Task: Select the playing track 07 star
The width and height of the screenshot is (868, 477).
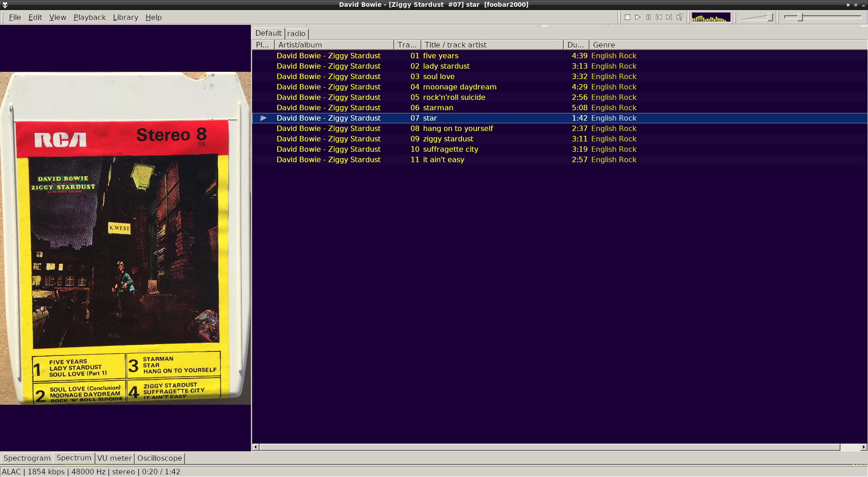Action: coord(560,118)
